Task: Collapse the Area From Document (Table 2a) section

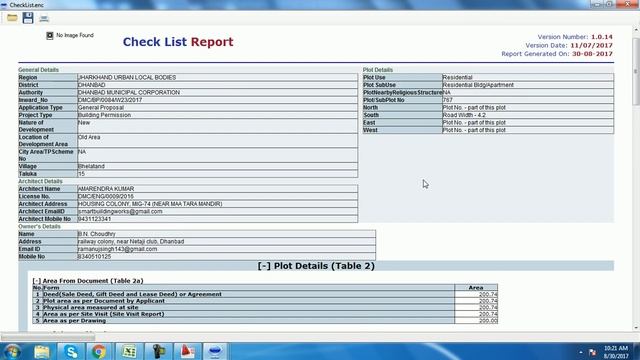Action: tap(37, 281)
